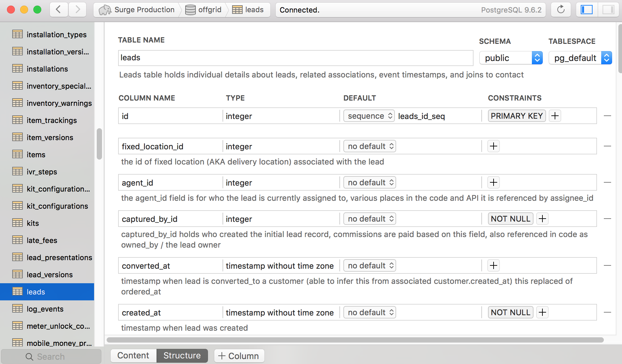
Task: Remove the fixed_location_id column with the minus
Action: [x=607, y=146]
